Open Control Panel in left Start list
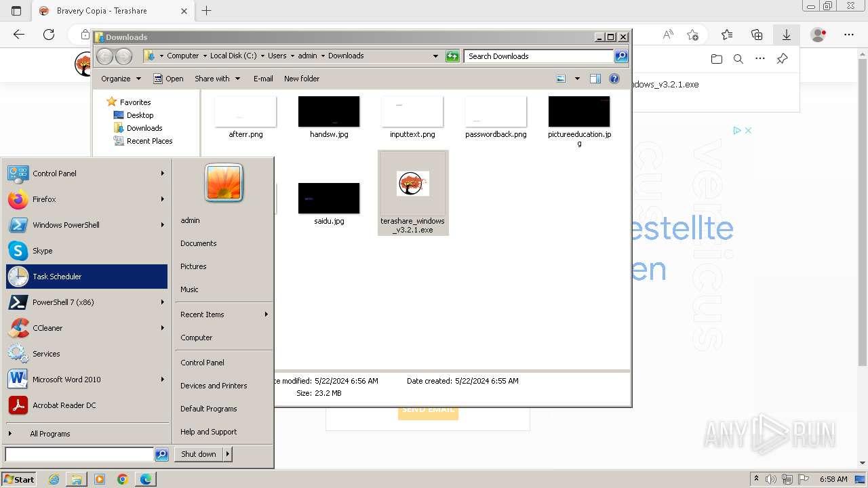Screen dimensions: 868x488 coord(86,174)
